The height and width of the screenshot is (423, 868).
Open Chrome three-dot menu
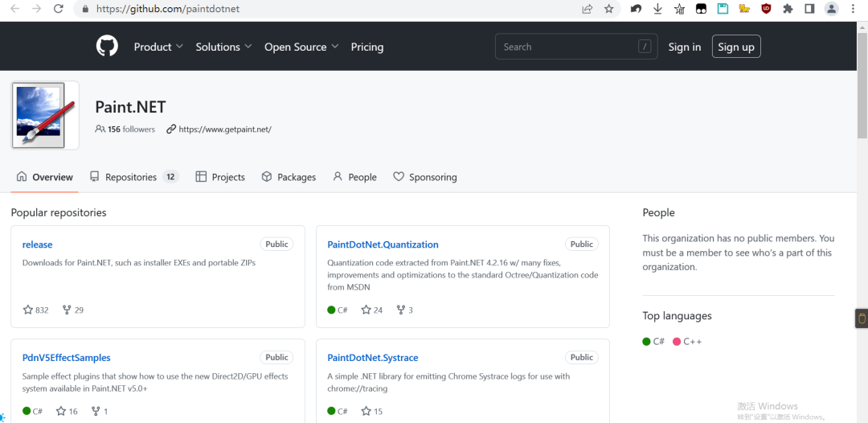(x=853, y=9)
